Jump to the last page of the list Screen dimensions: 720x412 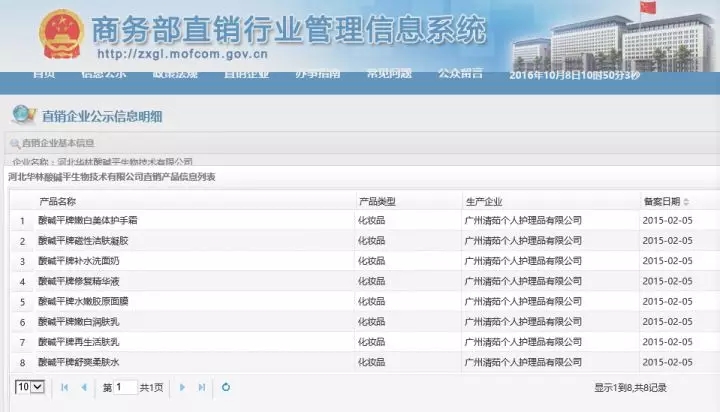pyautogui.click(x=202, y=387)
